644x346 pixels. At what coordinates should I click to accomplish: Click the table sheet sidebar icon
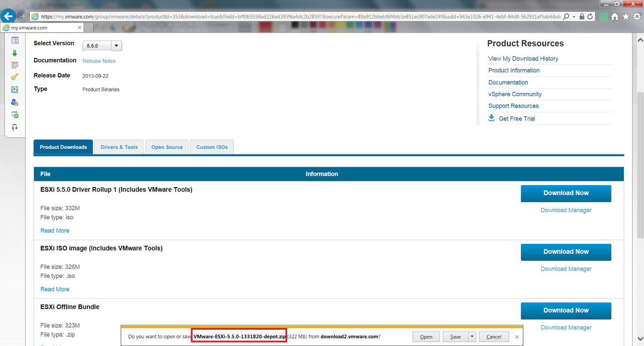point(15,65)
